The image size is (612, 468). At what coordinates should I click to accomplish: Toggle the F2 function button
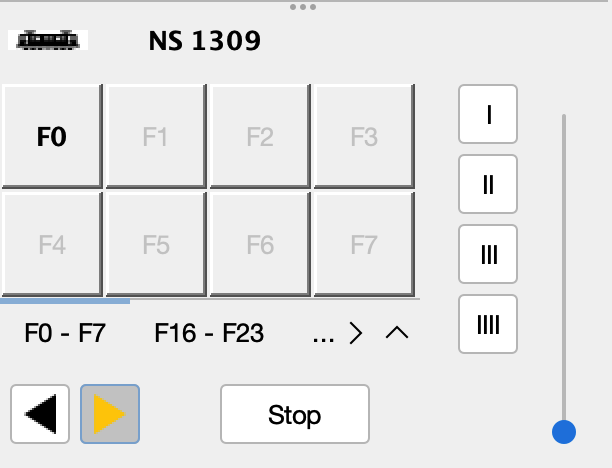[260, 136]
